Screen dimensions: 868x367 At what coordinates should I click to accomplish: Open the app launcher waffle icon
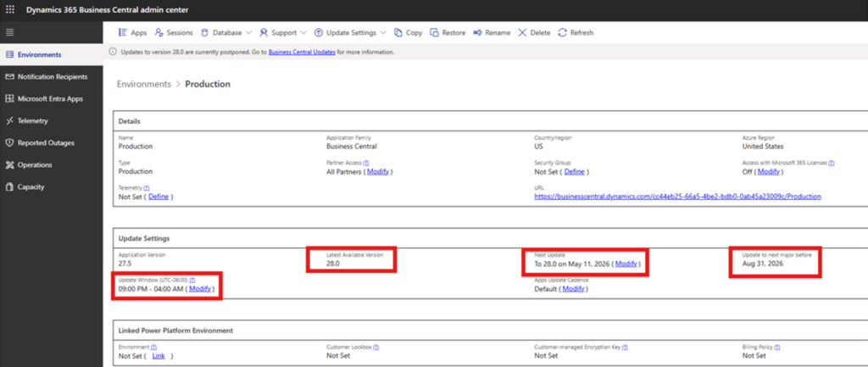[x=10, y=10]
